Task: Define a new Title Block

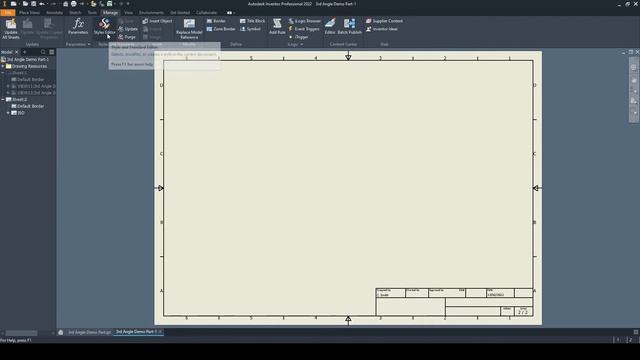Action: click(x=252, y=21)
